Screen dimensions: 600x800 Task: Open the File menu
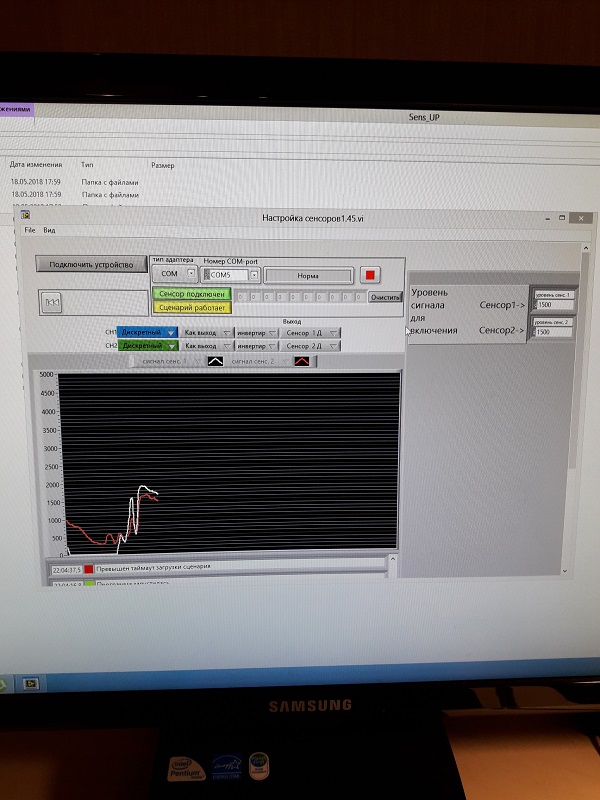click(30, 230)
